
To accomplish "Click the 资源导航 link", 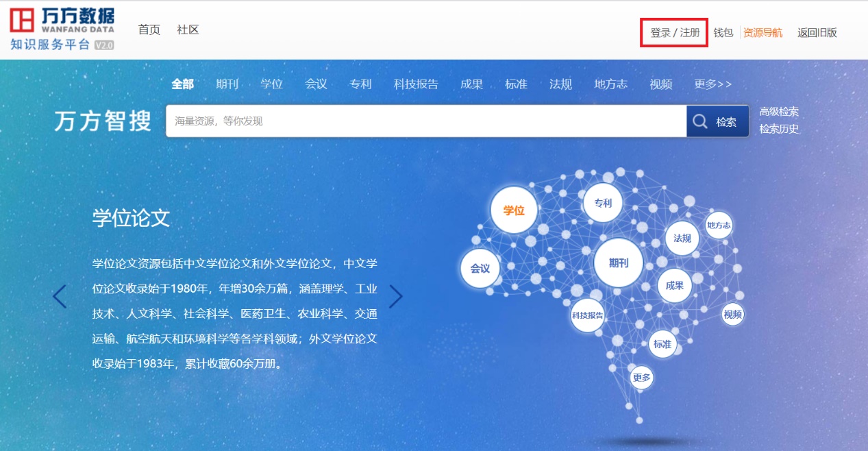I will (x=762, y=33).
